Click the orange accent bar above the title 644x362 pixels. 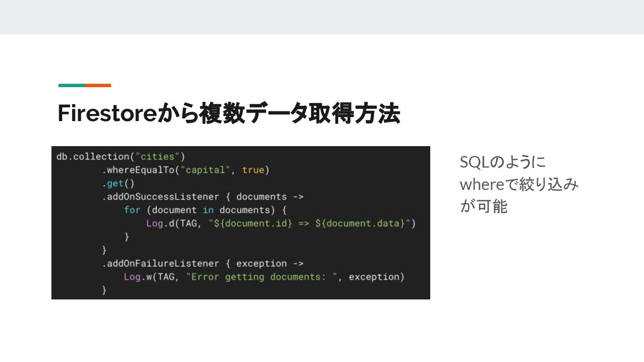[x=98, y=85]
